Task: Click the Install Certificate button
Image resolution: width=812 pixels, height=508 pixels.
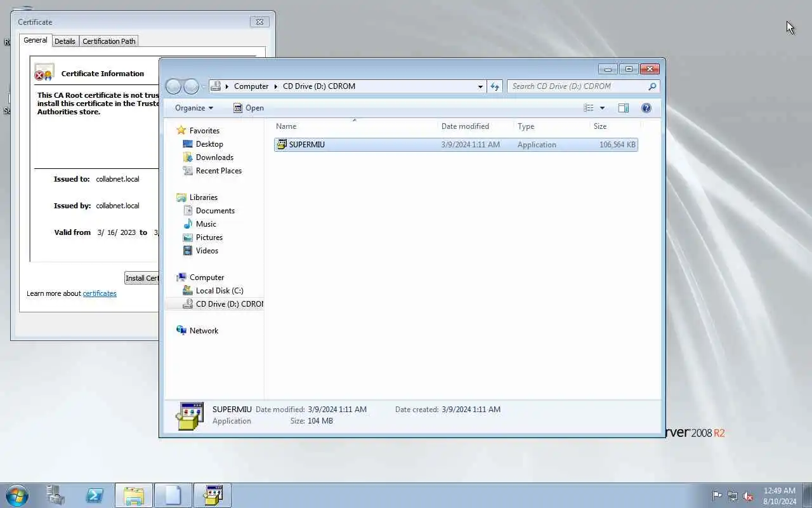Action: coord(141,278)
